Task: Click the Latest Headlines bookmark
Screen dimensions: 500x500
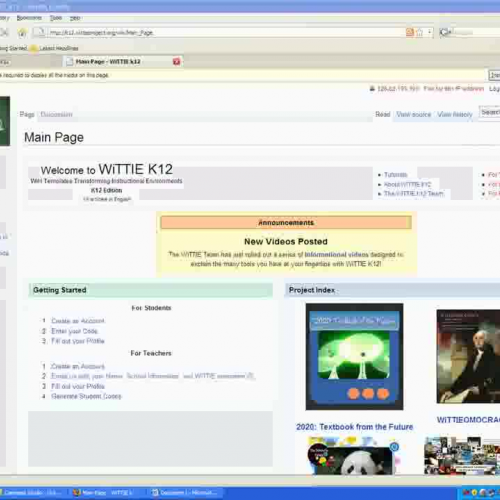Action: (59, 48)
